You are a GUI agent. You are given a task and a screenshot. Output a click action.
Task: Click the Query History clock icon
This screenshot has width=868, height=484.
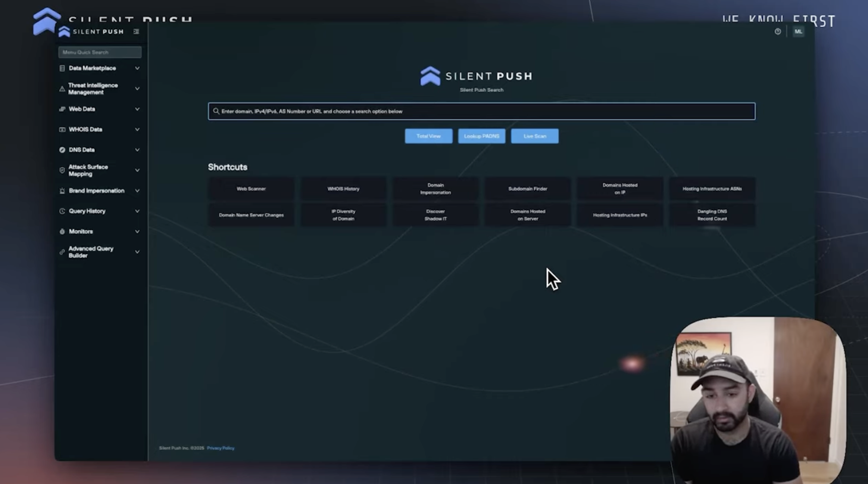pyautogui.click(x=62, y=211)
